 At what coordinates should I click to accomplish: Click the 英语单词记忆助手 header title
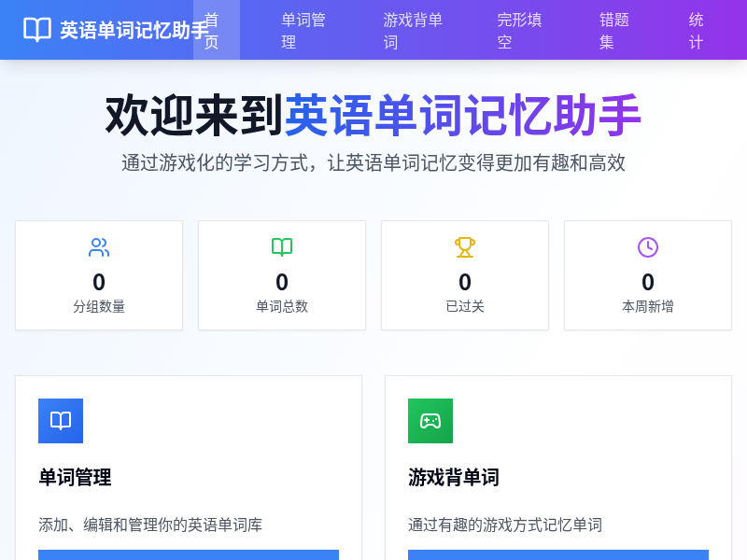pyautogui.click(x=134, y=30)
